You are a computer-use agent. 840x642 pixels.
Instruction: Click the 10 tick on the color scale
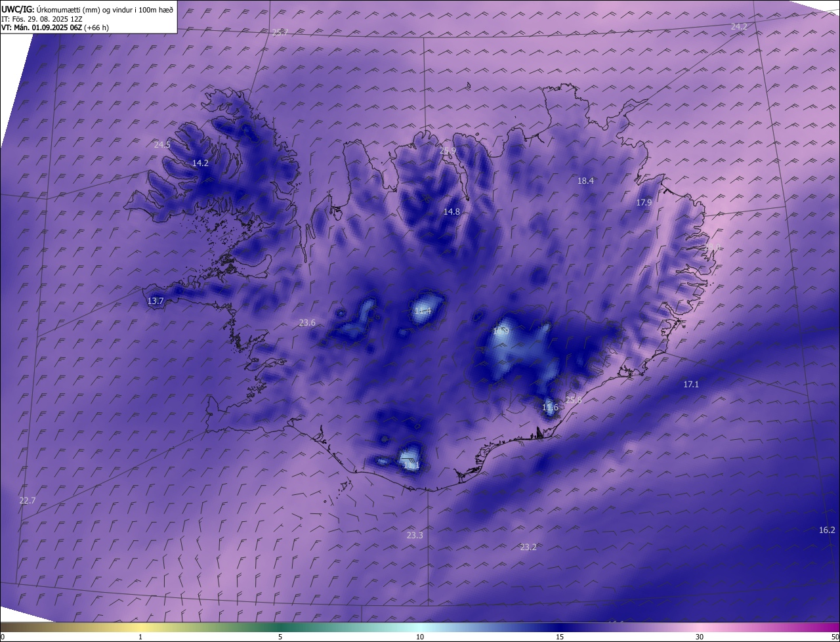click(420, 637)
